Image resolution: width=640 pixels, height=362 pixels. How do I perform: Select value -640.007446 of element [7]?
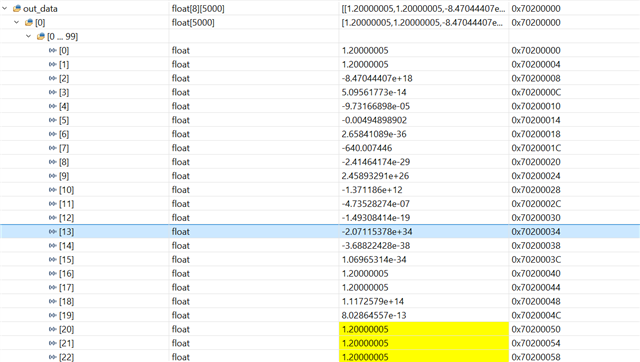point(367,148)
